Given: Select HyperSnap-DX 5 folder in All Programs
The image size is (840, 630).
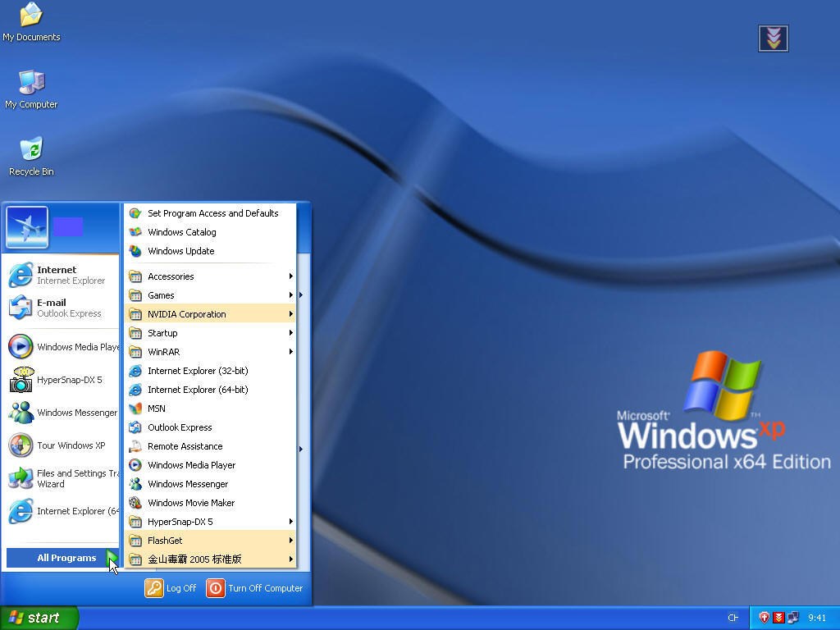Looking at the screenshot, I should pyautogui.click(x=210, y=522).
